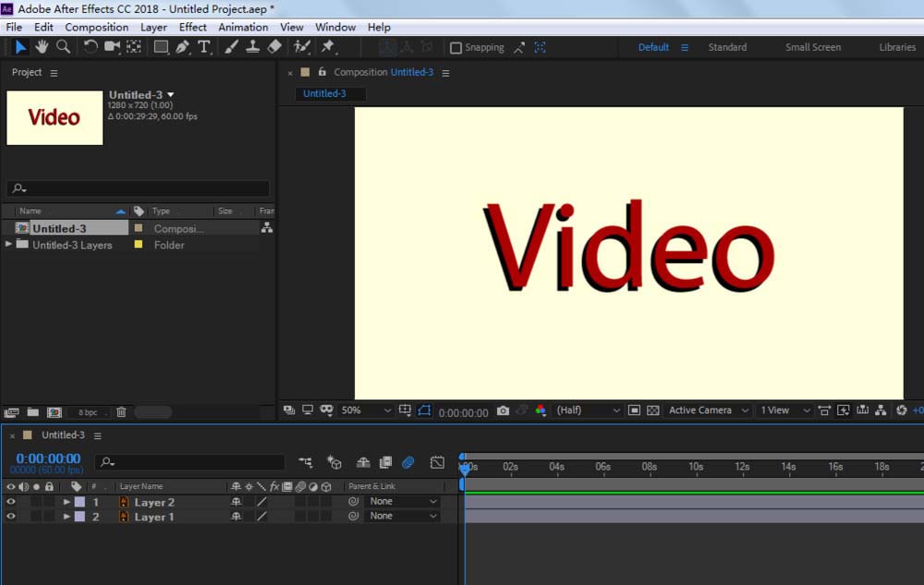Select the Zoom magnifier tool
This screenshot has width=924, height=585.
[63, 47]
